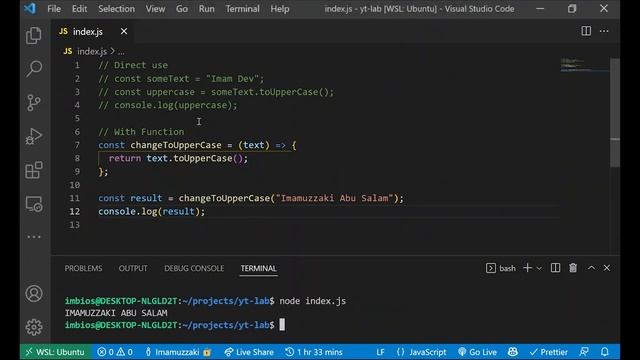
Task: Create a new terminal with plus icon
Action: (527, 268)
